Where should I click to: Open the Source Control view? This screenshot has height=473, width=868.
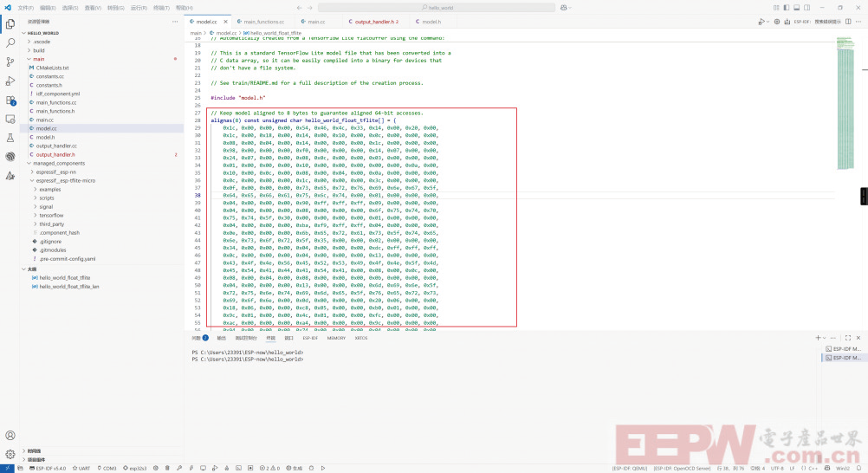pyautogui.click(x=10, y=62)
